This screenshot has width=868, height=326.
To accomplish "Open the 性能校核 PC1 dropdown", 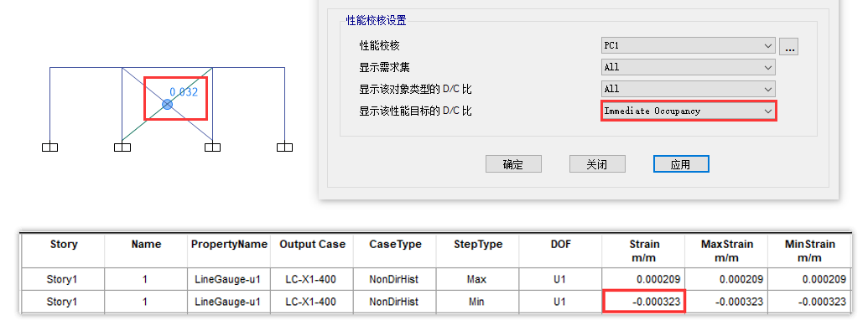I will click(x=688, y=45).
